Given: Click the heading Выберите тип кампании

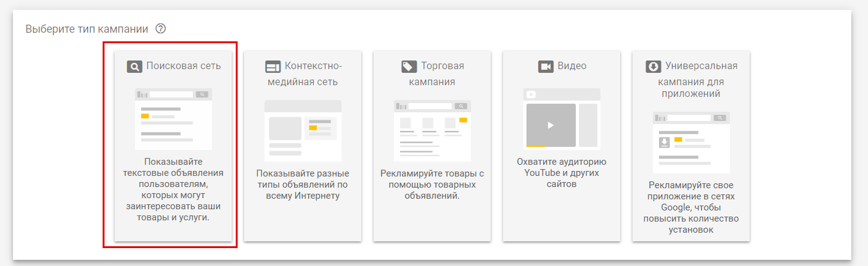Looking at the screenshot, I should pos(87,29).
